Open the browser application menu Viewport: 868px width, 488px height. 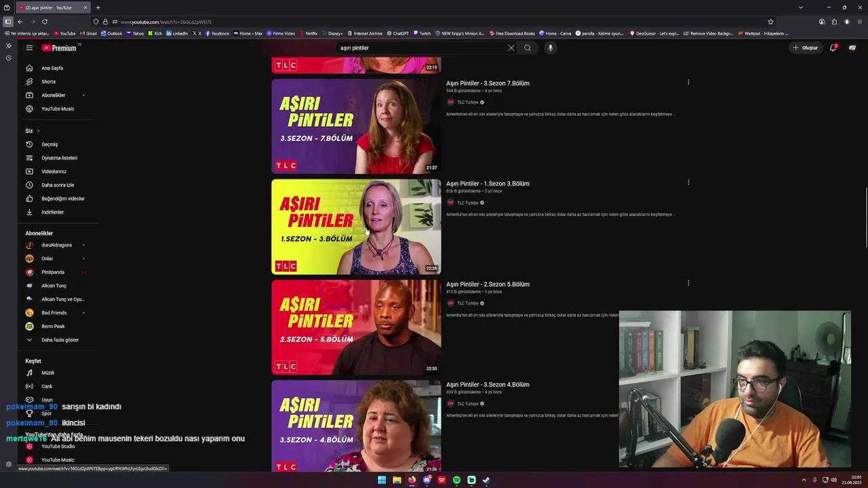(x=860, y=22)
